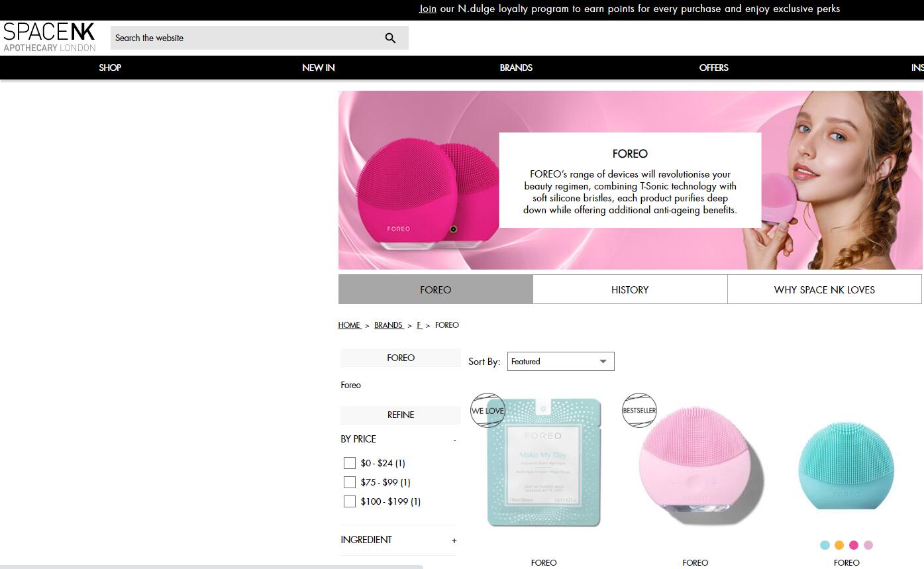Open the FOREO link under the teal device
The height and width of the screenshot is (569, 924).
point(847,563)
